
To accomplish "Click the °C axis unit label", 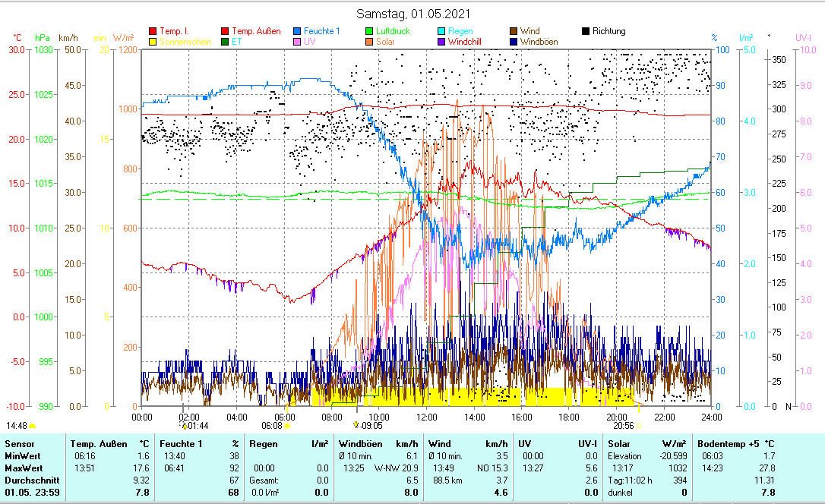I will point(17,38).
